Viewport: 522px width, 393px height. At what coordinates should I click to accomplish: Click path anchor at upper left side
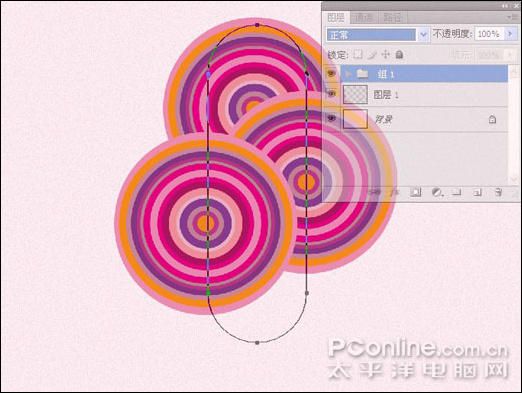click(208, 74)
